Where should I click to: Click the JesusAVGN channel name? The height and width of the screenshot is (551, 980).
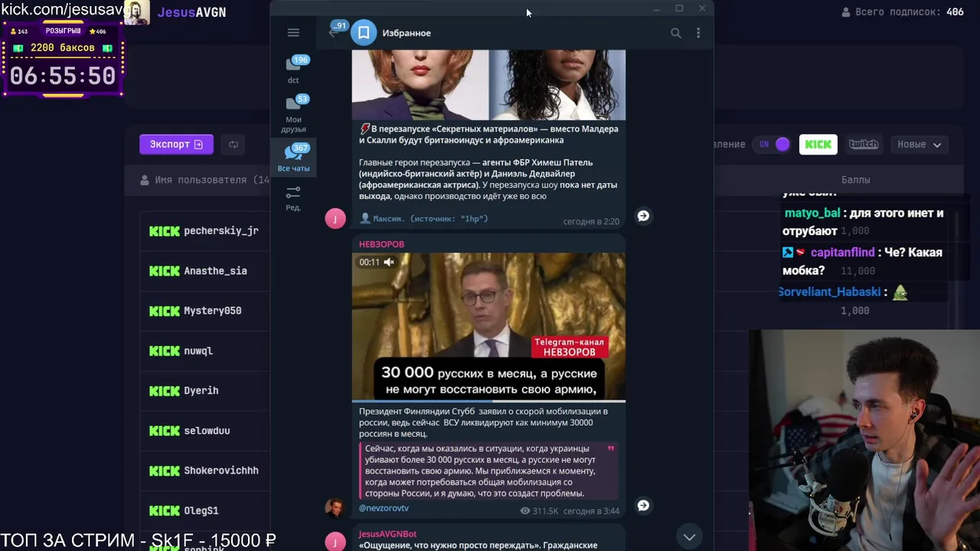click(x=191, y=12)
